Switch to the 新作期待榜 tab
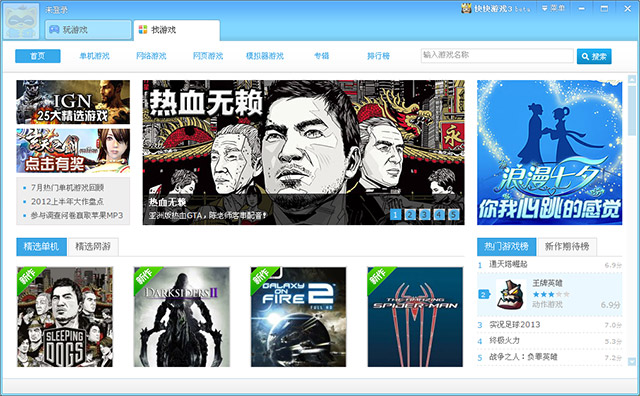640x396 pixels. pos(567,247)
